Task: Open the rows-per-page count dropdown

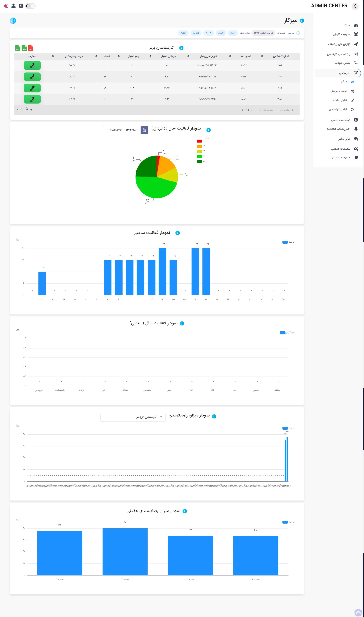Action: click(29, 109)
